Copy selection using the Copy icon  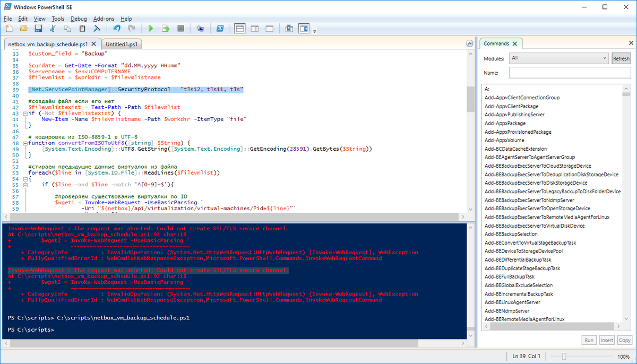(x=67, y=29)
